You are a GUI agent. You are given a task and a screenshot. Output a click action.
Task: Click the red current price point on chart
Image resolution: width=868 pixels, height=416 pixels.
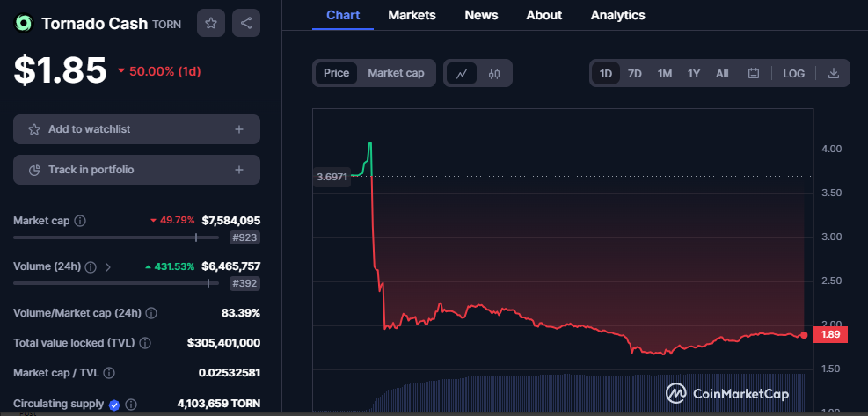804,335
